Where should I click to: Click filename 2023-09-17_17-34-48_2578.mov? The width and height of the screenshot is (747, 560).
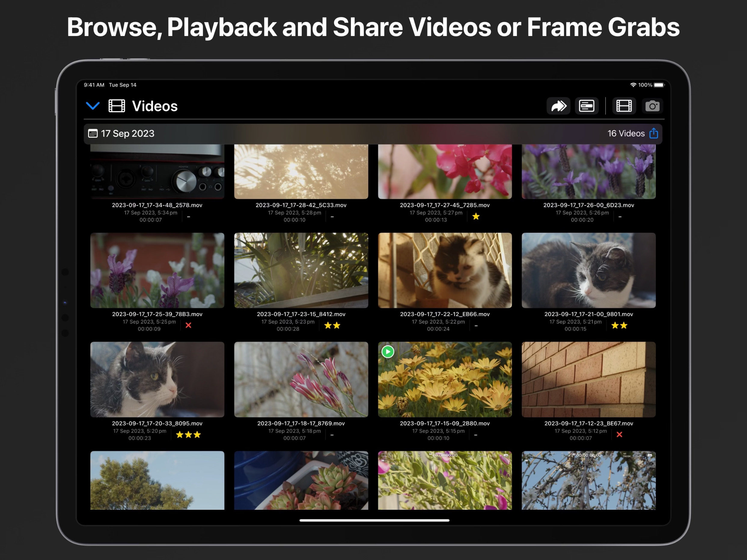click(x=157, y=205)
